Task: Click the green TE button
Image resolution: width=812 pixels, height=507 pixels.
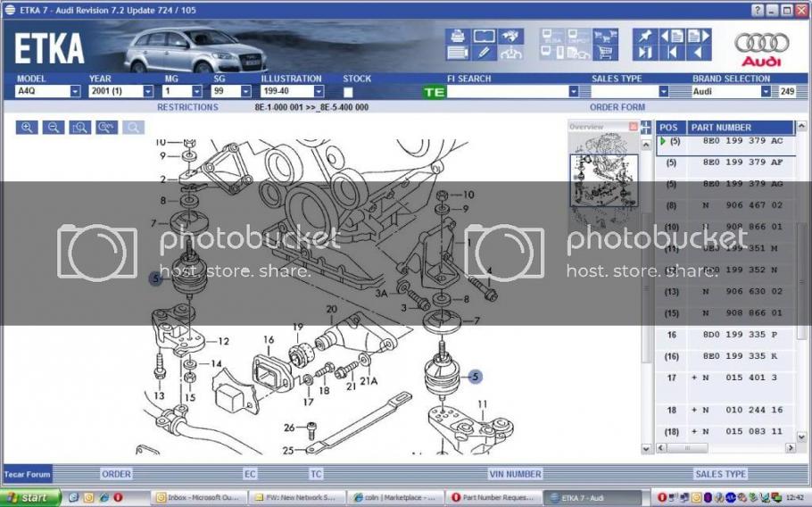Action: (x=434, y=92)
